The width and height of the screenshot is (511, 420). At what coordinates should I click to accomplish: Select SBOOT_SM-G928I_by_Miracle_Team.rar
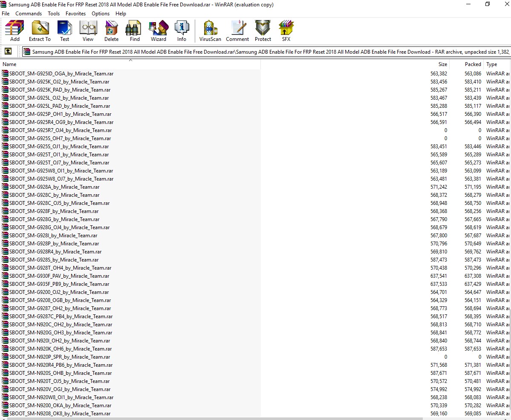[53, 236]
